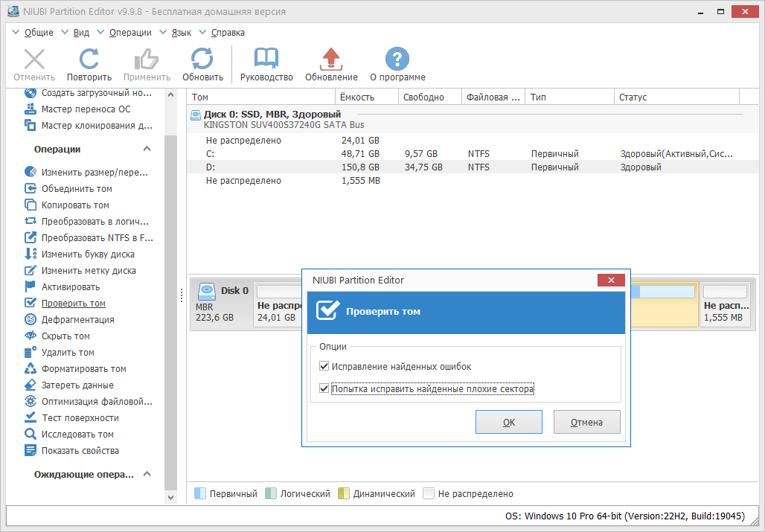Viewport: 765px width, 532px height.
Task: Select the C: partition row
Action: 473,153
